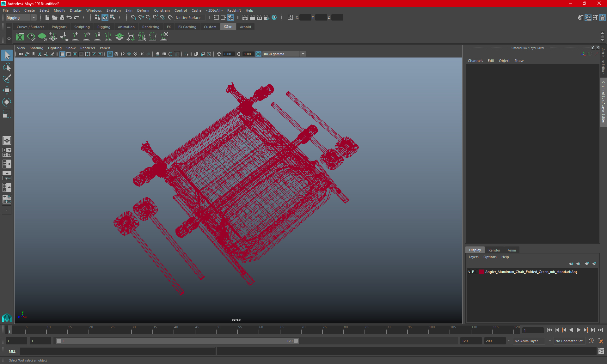Toggle the viewport grid display icon
The width and height of the screenshot is (607, 364).
(62, 54)
